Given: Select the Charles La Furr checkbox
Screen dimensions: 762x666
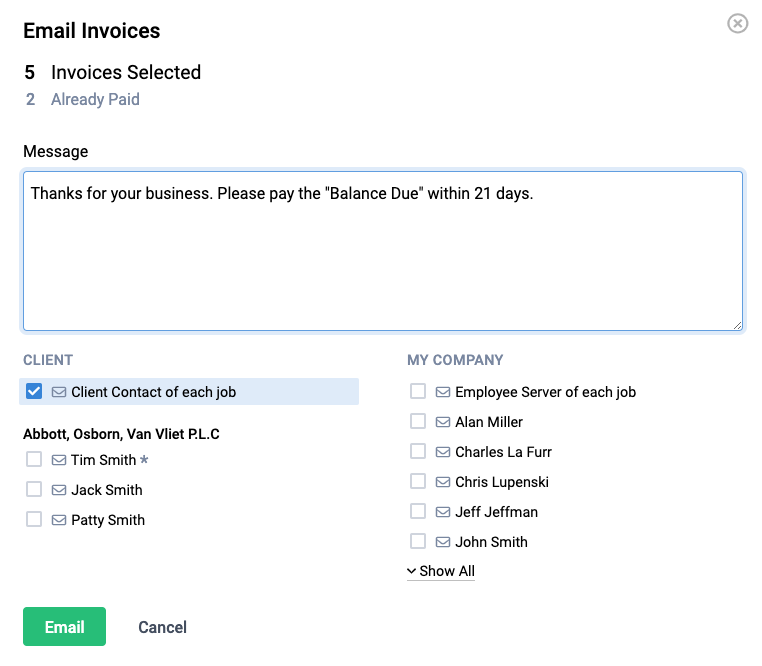Looking at the screenshot, I should click(418, 451).
